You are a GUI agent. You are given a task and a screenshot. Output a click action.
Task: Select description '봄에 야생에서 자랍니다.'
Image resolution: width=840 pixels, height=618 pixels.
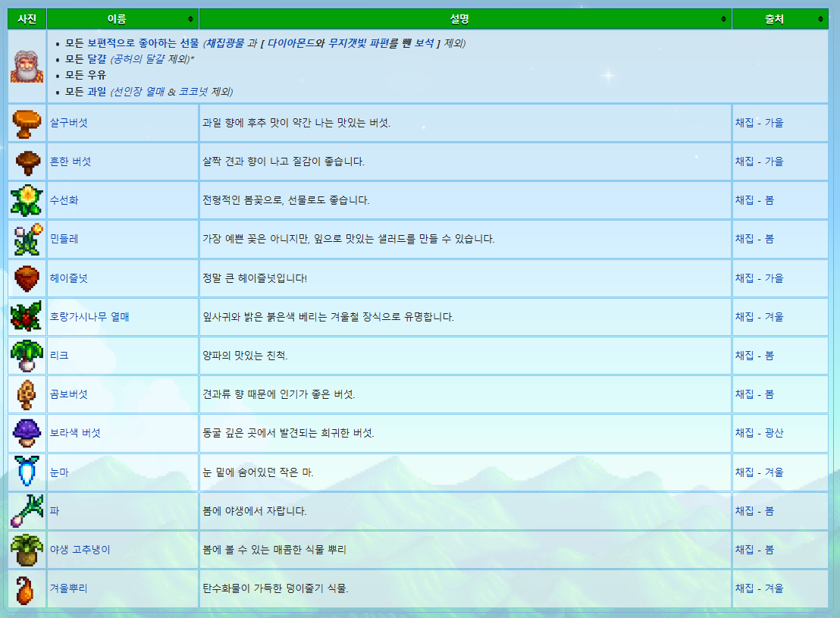[x=255, y=511]
